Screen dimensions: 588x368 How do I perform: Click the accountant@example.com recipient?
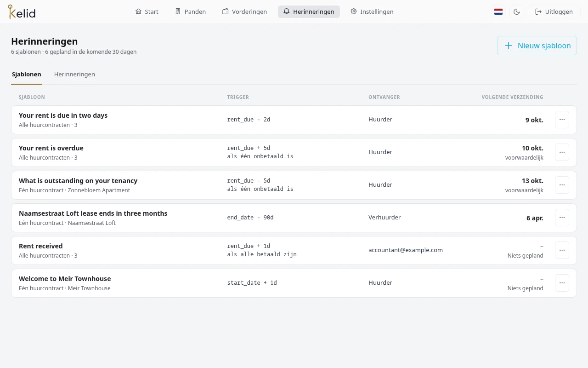click(x=406, y=250)
